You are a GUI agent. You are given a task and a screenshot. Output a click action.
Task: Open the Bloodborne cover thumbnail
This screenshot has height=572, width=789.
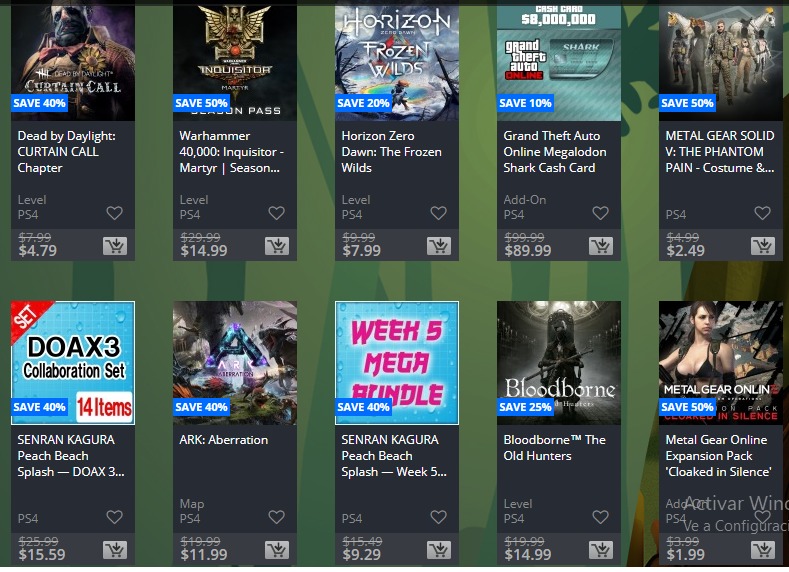(559, 363)
